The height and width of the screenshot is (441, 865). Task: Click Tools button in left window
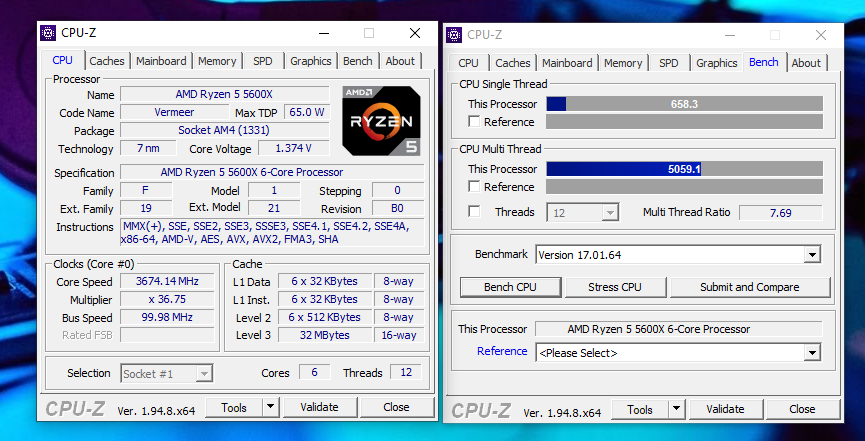(x=234, y=408)
